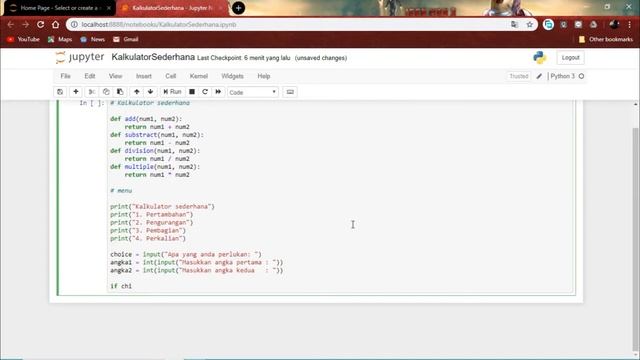Move the selected cell down
Viewport: 640px width, 360px height.
coord(151,92)
